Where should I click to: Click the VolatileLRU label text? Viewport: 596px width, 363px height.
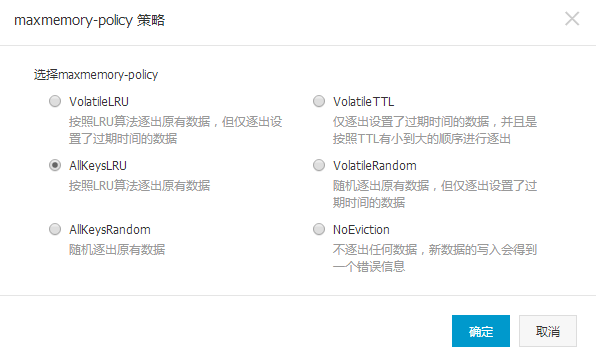click(x=99, y=102)
